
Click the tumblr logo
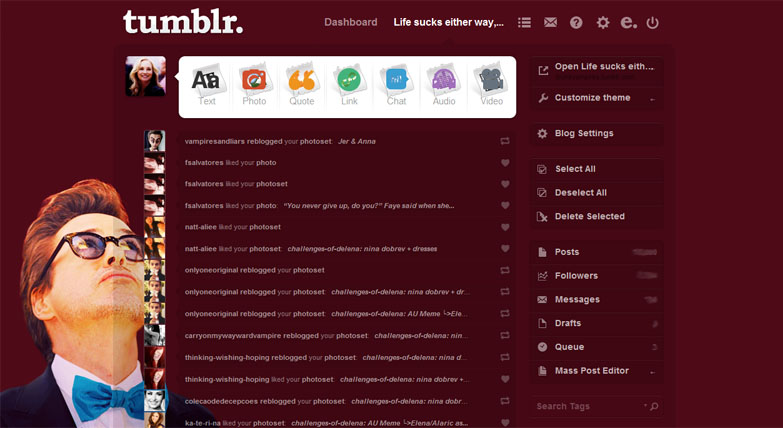coord(183,22)
